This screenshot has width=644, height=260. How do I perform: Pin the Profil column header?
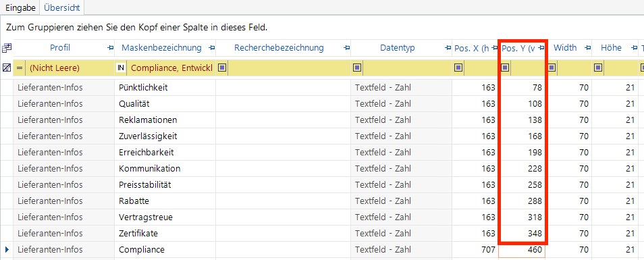[110, 48]
